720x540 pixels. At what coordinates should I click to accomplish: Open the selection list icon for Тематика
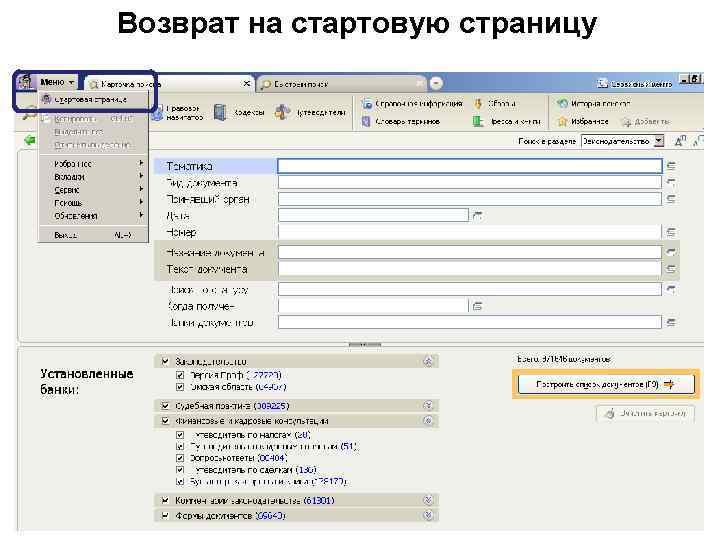click(671, 166)
